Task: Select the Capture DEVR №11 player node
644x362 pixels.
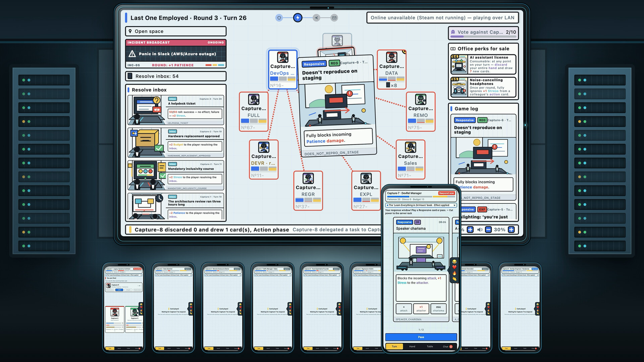Action: 264,160
